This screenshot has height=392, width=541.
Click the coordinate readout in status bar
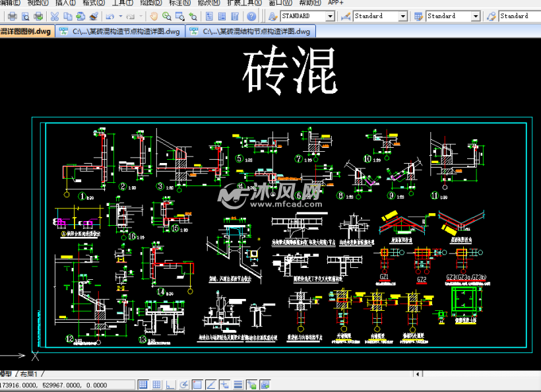(53, 384)
